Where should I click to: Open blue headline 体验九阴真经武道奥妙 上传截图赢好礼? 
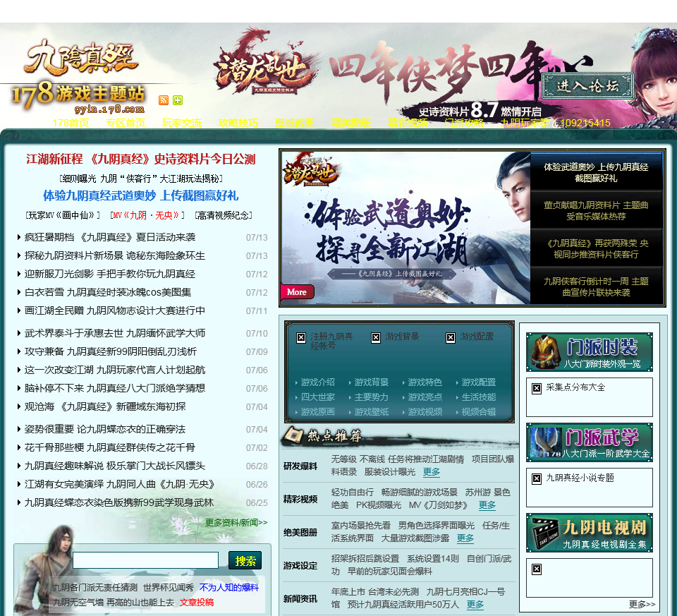point(141,195)
